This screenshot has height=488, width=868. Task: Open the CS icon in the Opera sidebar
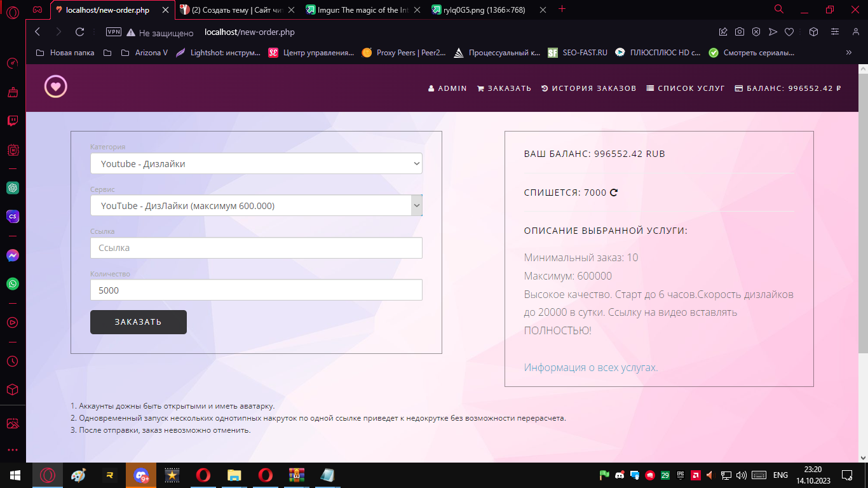13,217
